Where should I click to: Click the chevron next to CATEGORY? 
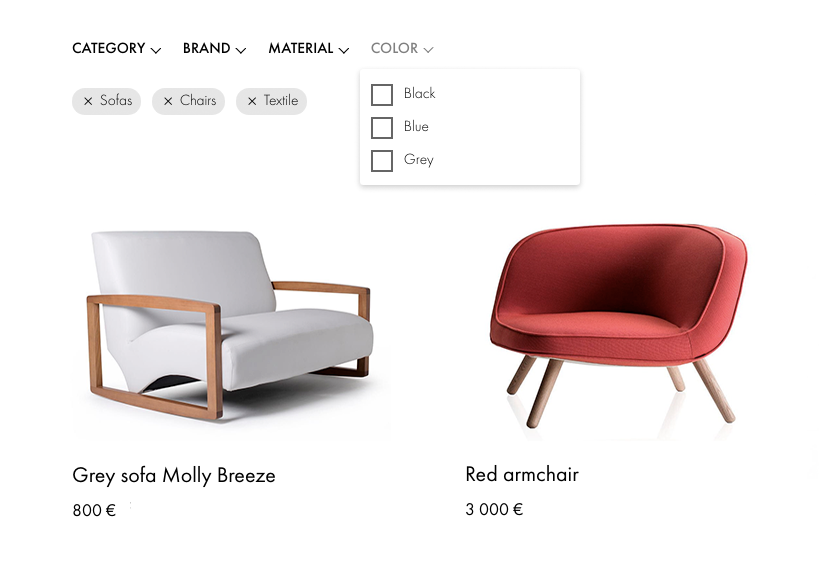tap(156, 50)
